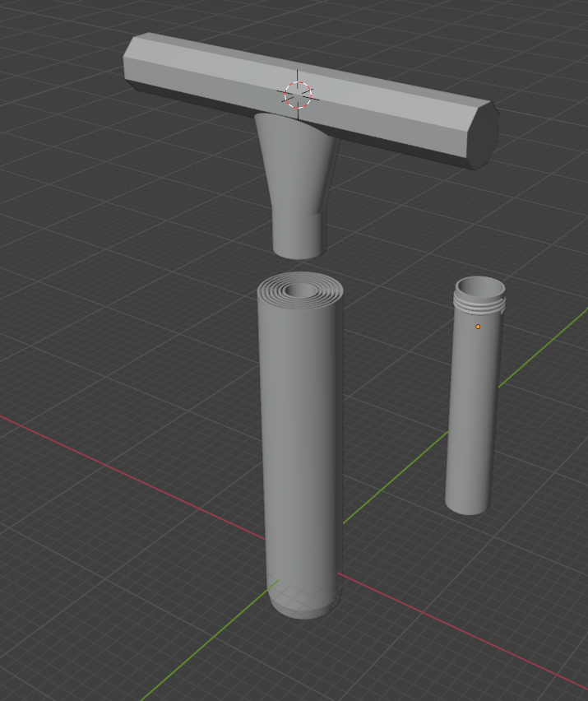Select the thin tube's body at its middle
This screenshot has height=701, width=588.
pyautogui.click(x=473, y=411)
